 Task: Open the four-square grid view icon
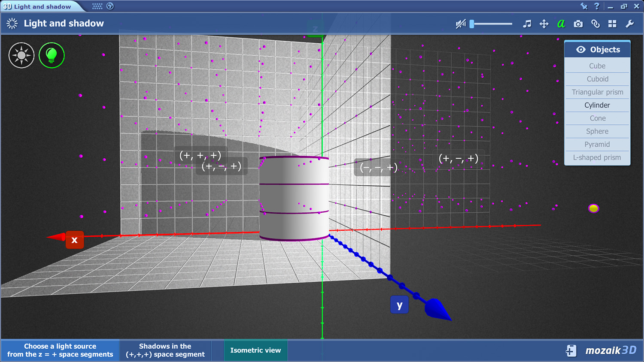612,24
